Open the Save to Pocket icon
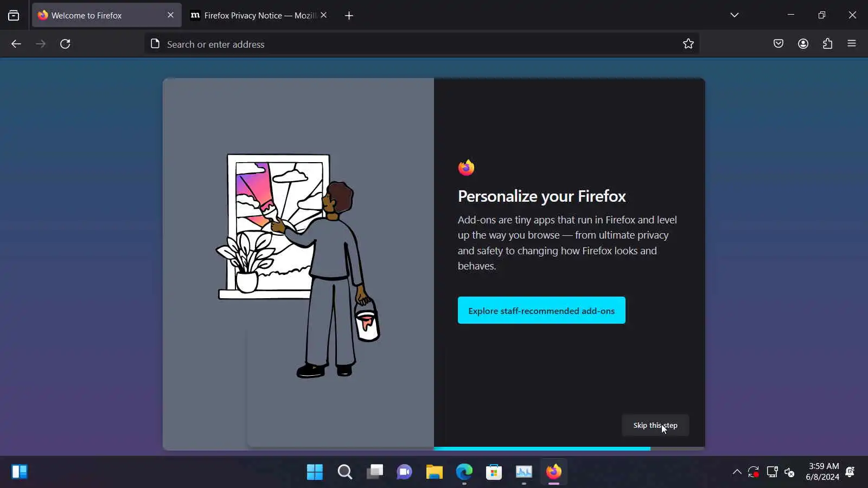The width and height of the screenshot is (868, 488). pos(778,44)
